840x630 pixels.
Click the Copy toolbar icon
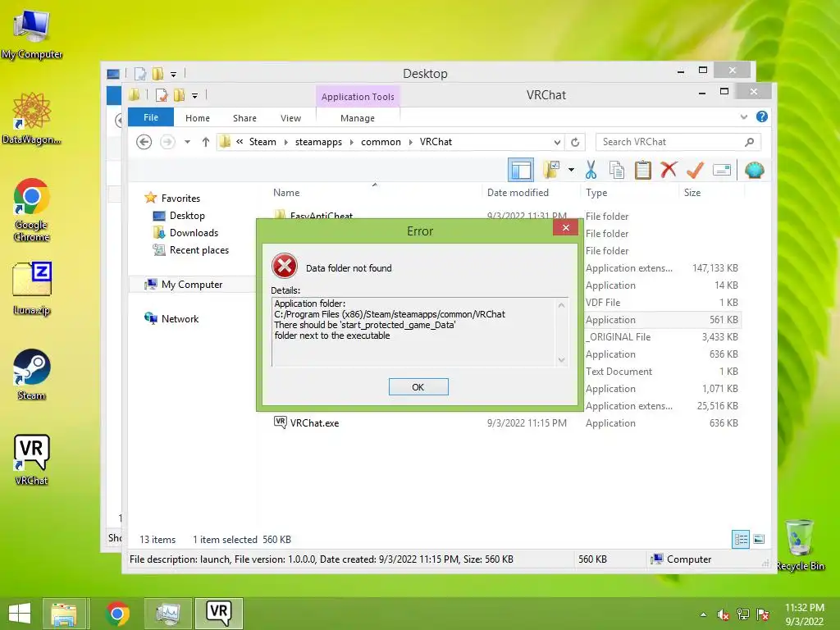click(x=617, y=171)
